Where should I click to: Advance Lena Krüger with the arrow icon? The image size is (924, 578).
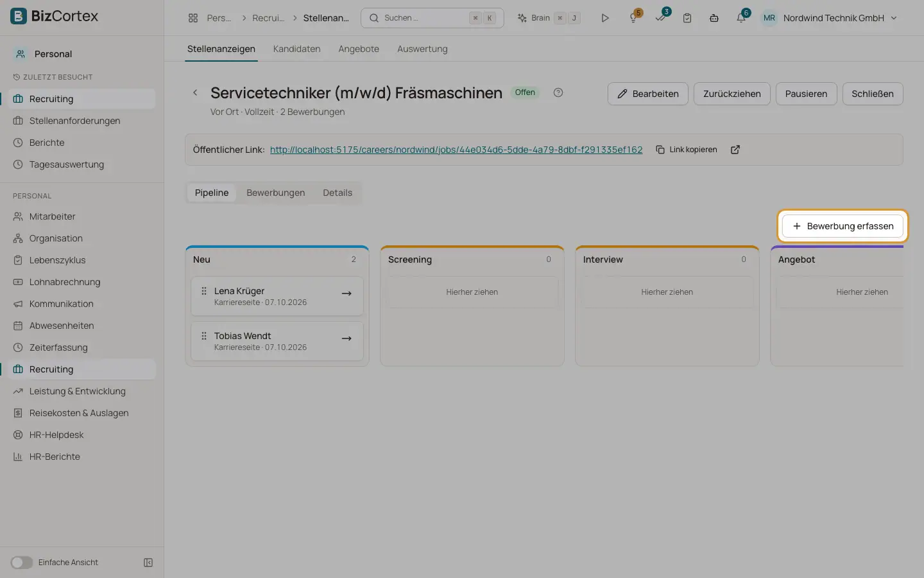click(x=346, y=293)
